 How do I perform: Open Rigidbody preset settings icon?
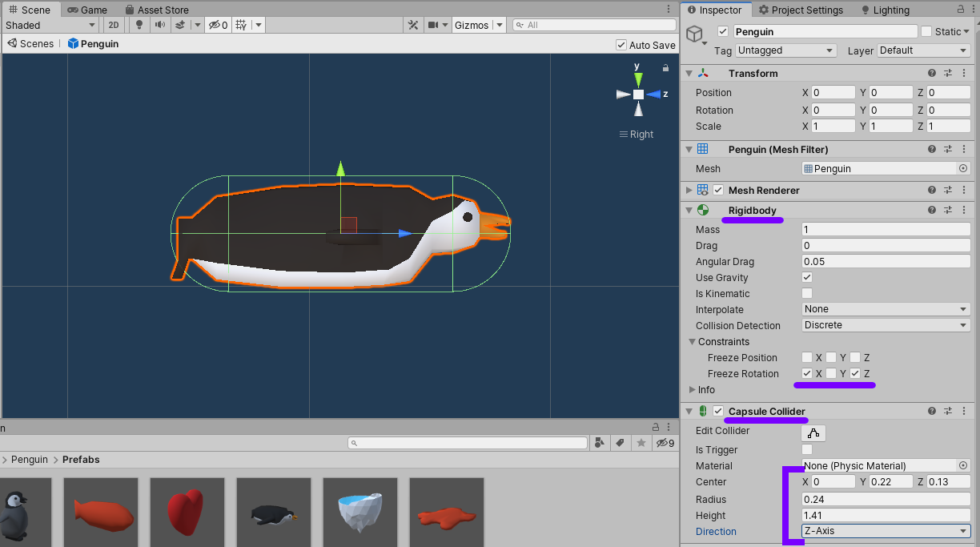tap(948, 210)
